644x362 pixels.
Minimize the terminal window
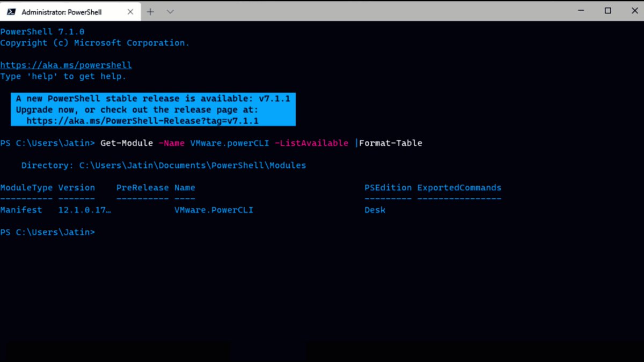(x=581, y=11)
